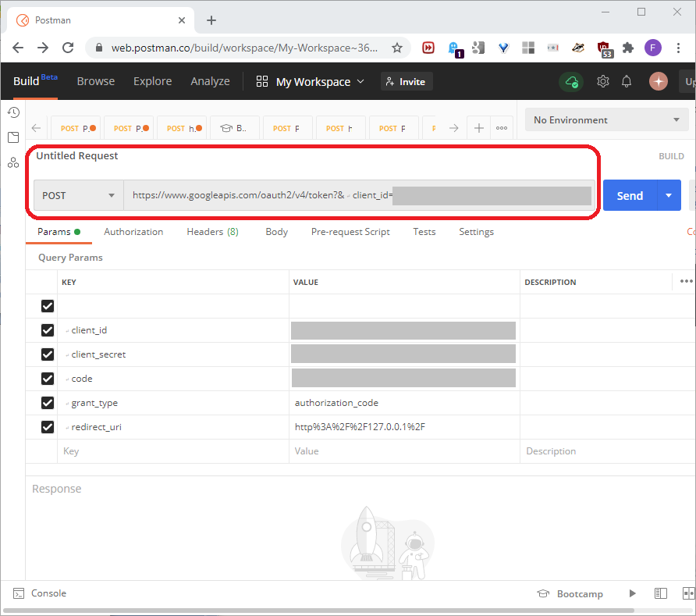Click the red extension icon beside bookmark star
The height and width of the screenshot is (616, 696).
428,48
